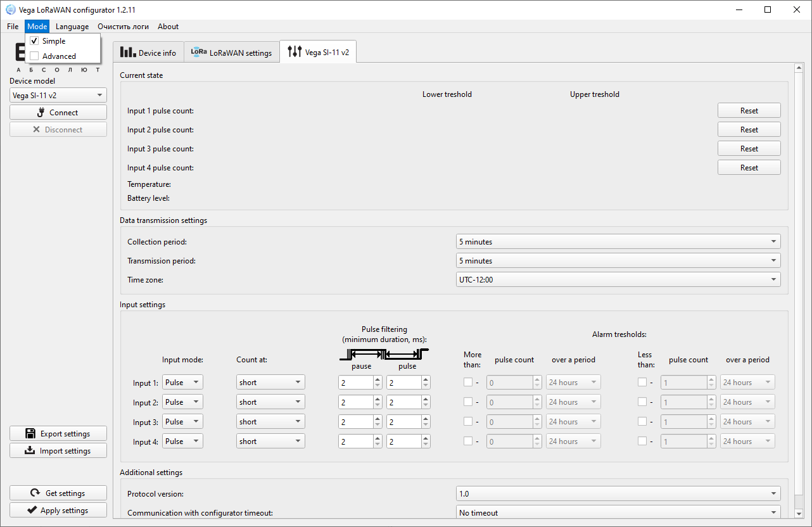Viewport: 812px width, 527px height.
Task: Click the Очистить логи menu item
Action: click(x=124, y=27)
